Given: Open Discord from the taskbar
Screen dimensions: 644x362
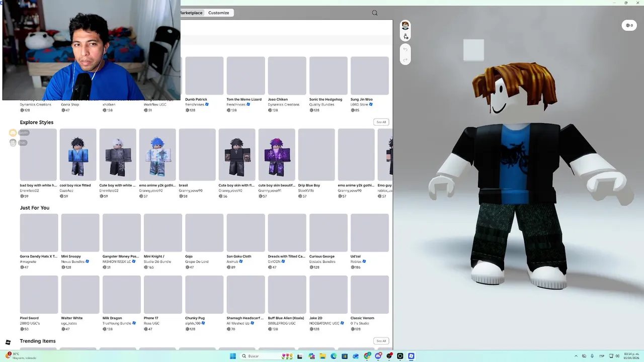Looking at the screenshot, I should tap(378, 356).
